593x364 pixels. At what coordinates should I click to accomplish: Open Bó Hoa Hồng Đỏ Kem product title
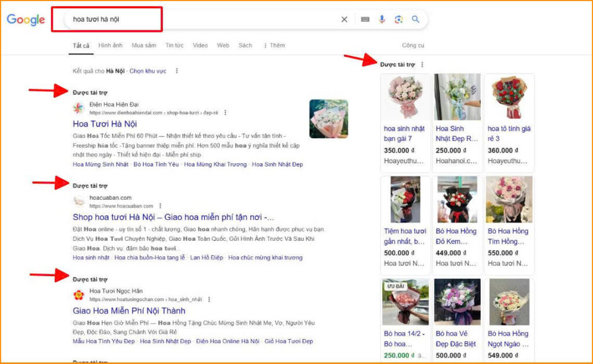[x=456, y=236]
